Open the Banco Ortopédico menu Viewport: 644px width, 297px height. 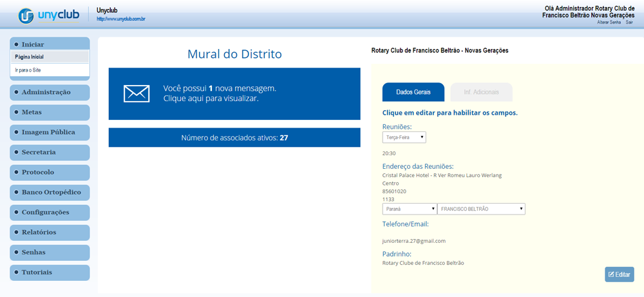[50, 192]
